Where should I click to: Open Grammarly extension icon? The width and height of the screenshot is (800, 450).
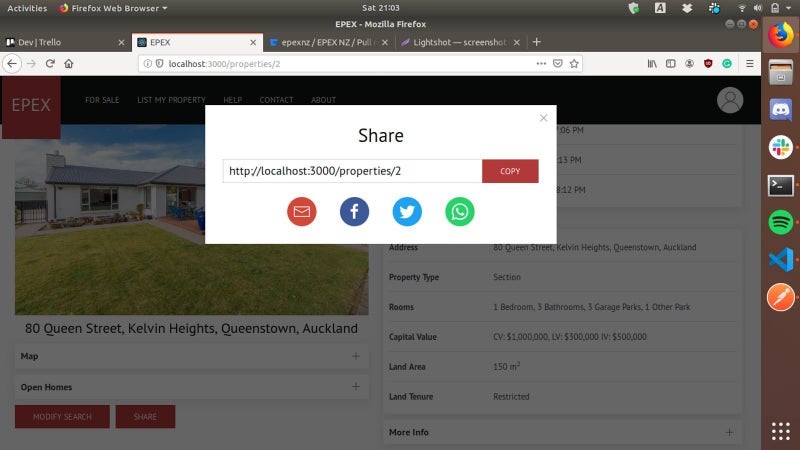click(x=727, y=64)
